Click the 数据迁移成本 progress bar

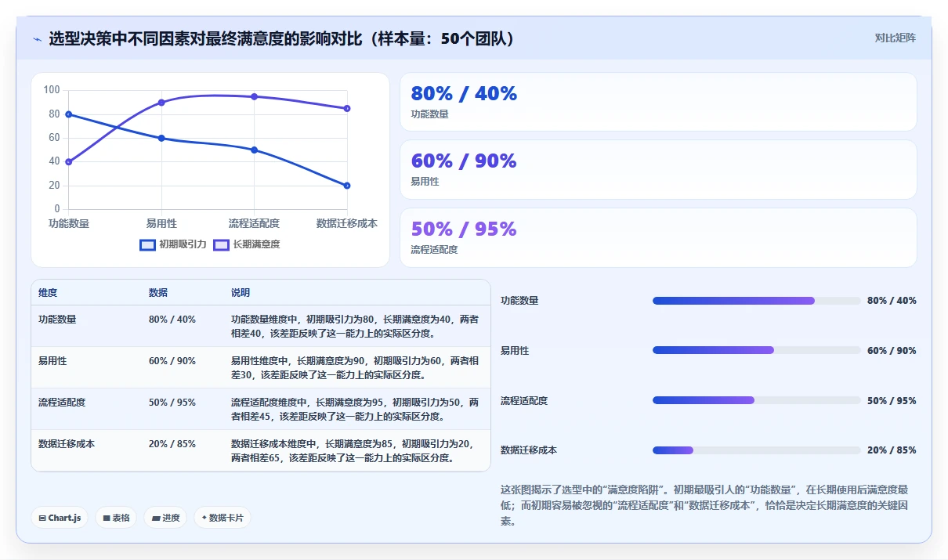click(x=757, y=450)
